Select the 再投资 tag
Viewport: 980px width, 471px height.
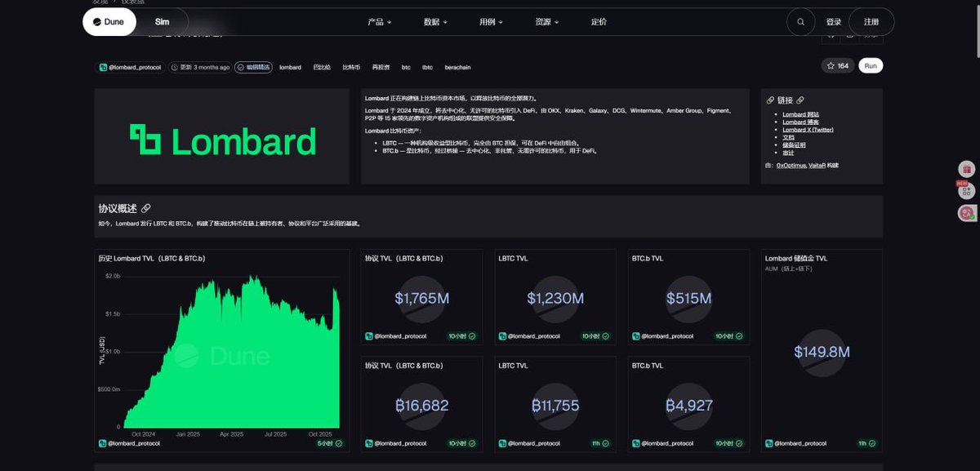tap(381, 67)
